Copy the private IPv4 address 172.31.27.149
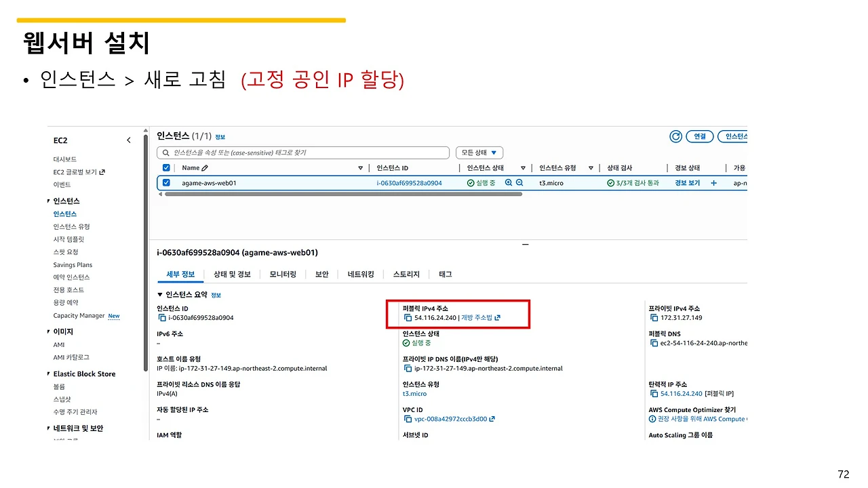Viewport: 868px width, 488px height. [x=654, y=318]
